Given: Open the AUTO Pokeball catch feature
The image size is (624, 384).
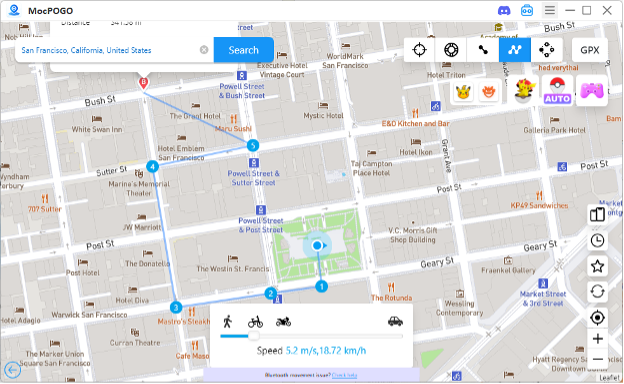Looking at the screenshot, I should [x=557, y=91].
